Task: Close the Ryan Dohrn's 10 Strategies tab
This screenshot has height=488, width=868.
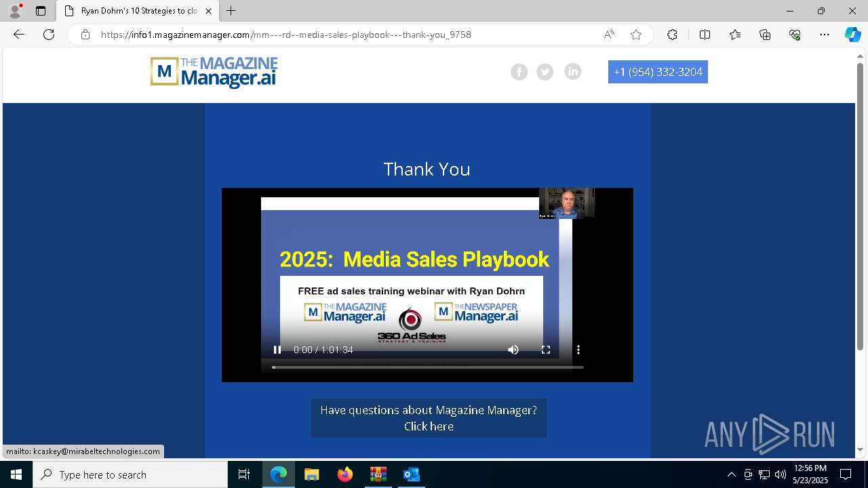Action: 208,11
